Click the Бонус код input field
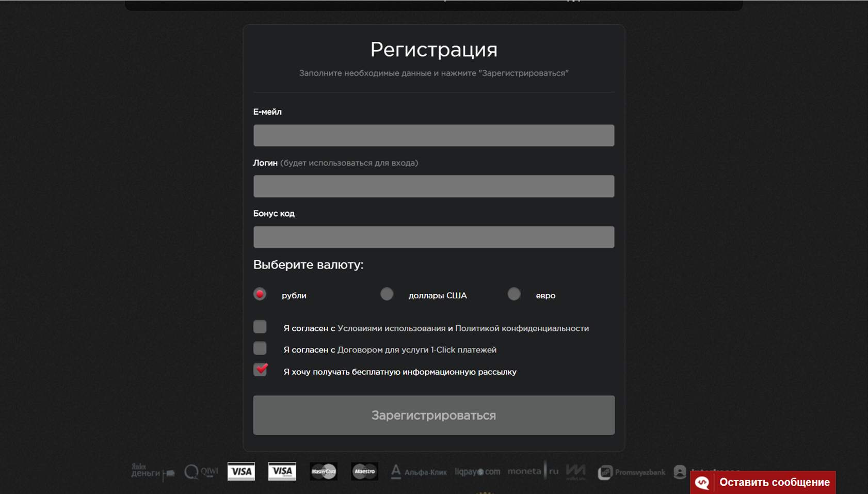The image size is (868, 494). pyautogui.click(x=433, y=237)
